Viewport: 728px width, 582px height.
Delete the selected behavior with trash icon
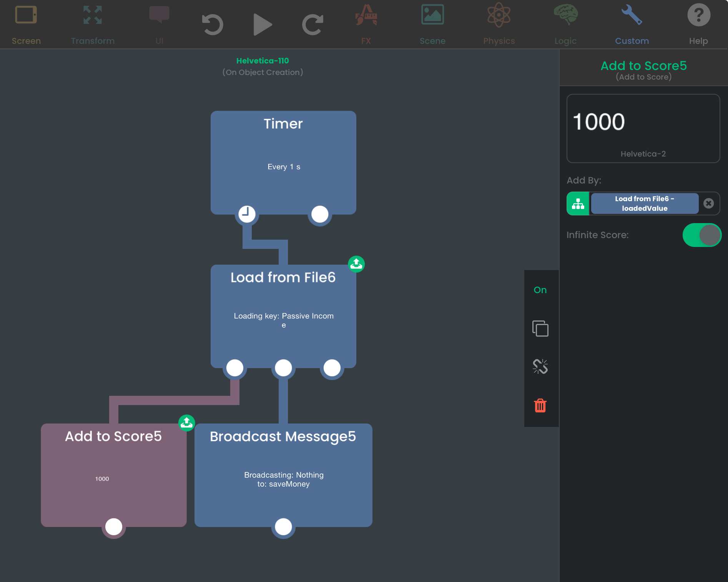[540, 405]
